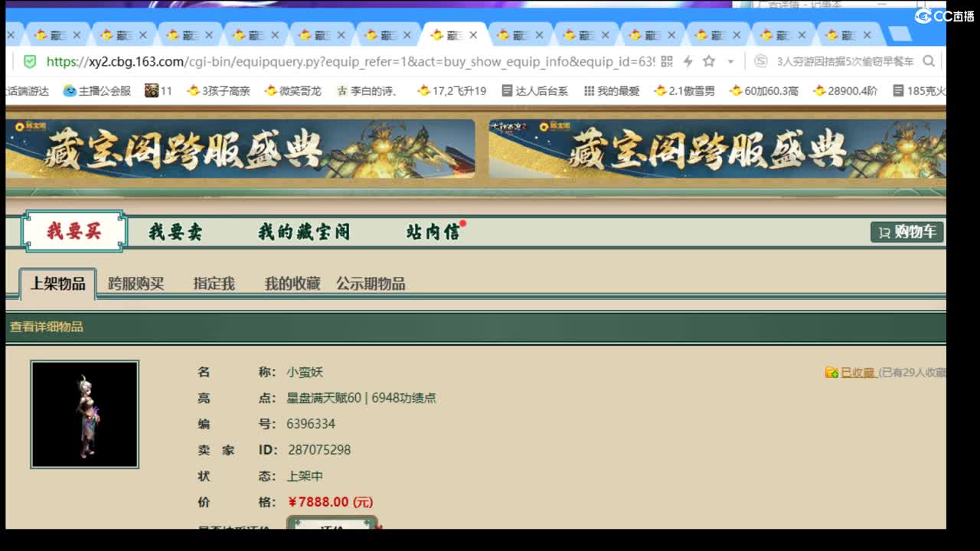Image resolution: width=980 pixels, height=551 pixels.
Task: Click the 已收藏 favorite link
Action: [x=857, y=373]
